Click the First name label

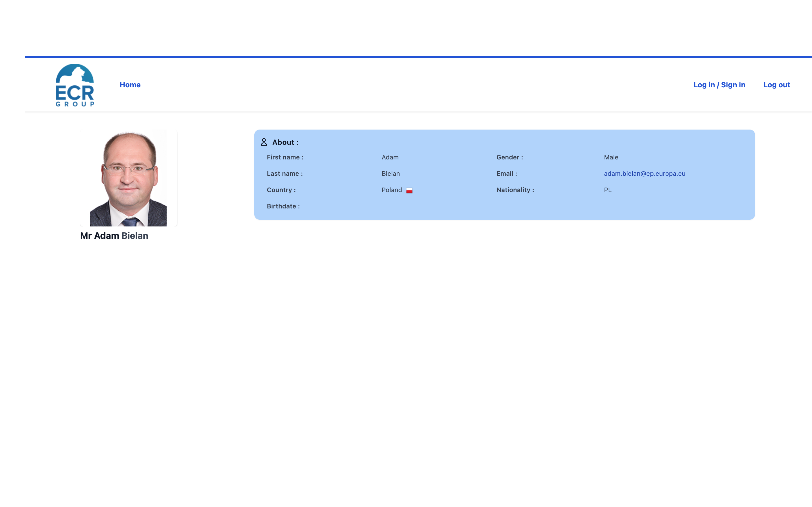(285, 157)
